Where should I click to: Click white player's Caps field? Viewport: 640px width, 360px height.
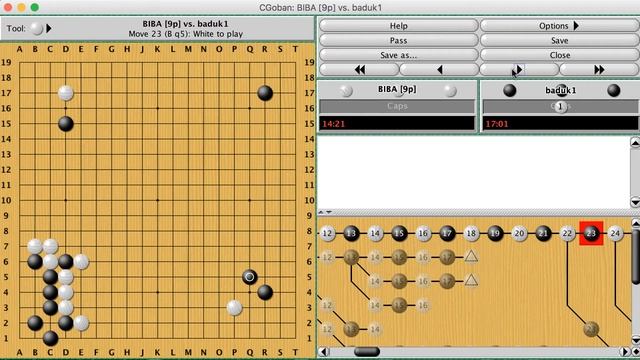[397, 106]
